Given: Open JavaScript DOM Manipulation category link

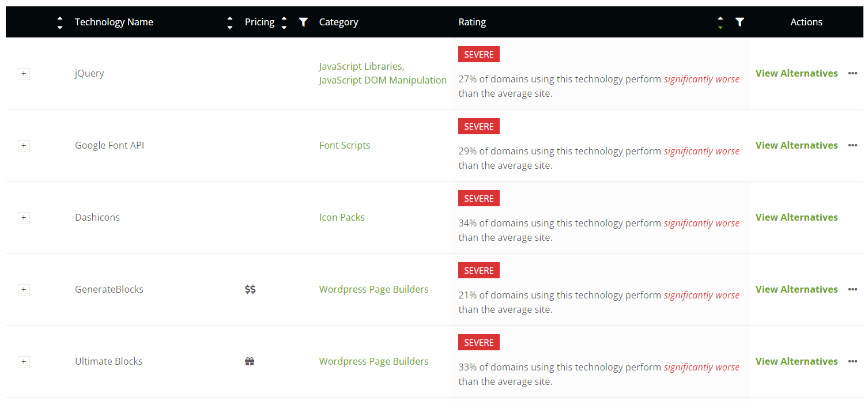Looking at the screenshot, I should point(383,80).
